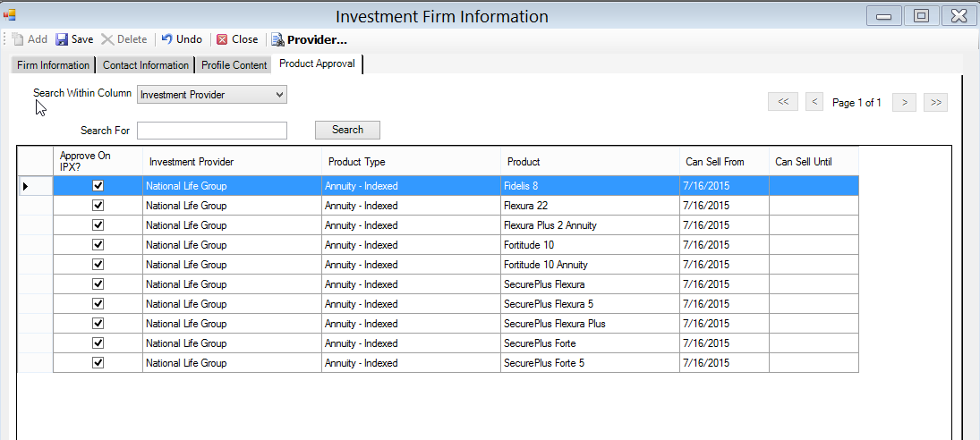Go to the first page (<<)
Image resolution: width=980 pixels, height=440 pixels.
(x=783, y=102)
